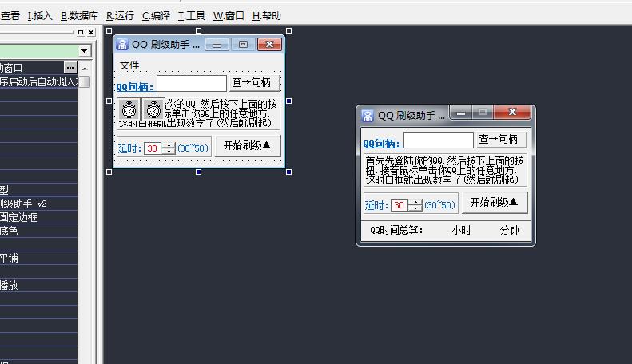This screenshot has width=632, height=364.
Task: Increase 延时 with the running window spinner
Action: click(415, 203)
